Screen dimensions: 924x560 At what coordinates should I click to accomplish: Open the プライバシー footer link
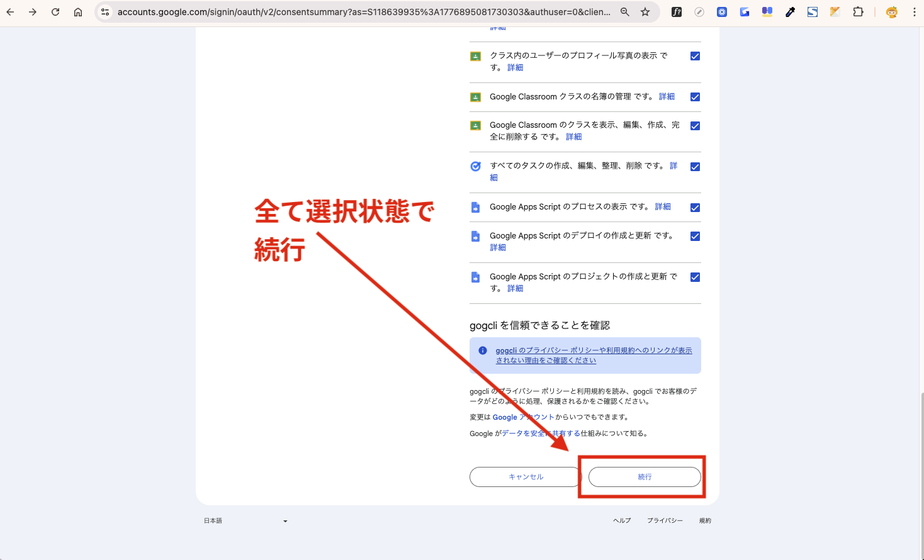pyautogui.click(x=665, y=520)
